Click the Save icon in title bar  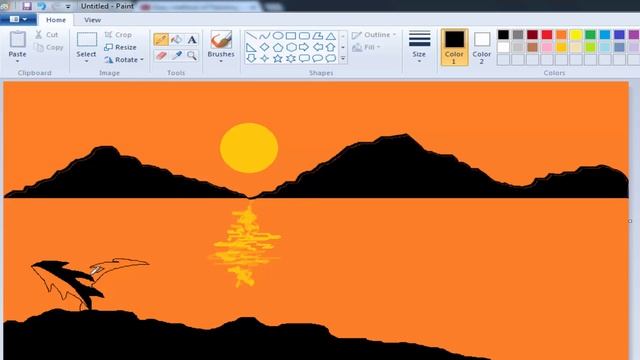27,6
